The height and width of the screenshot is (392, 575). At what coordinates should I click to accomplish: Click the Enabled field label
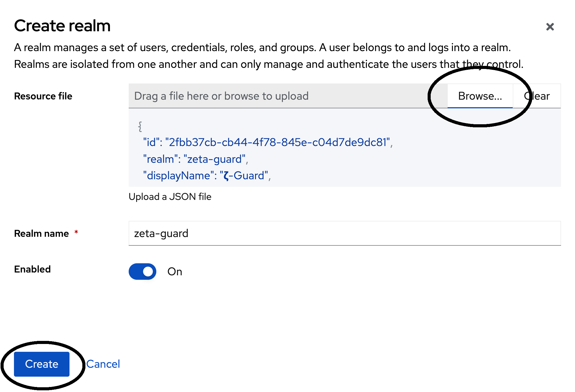(x=32, y=269)
